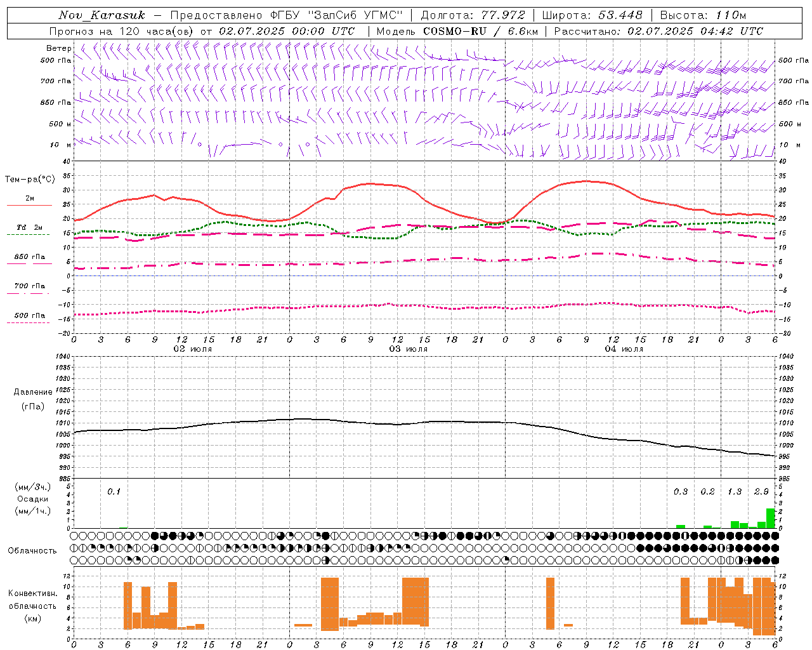The height and width of the screenshot is (650, 812).
Task: Click the left '500 м' wind level label
Action: pyautogui.click(x=60, y=124)
